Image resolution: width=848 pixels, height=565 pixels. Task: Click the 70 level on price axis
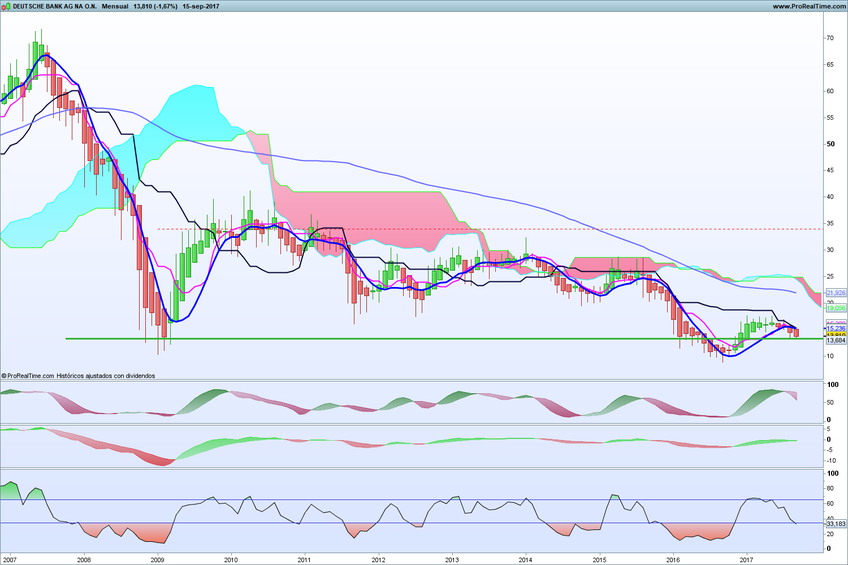coord(829,38)
